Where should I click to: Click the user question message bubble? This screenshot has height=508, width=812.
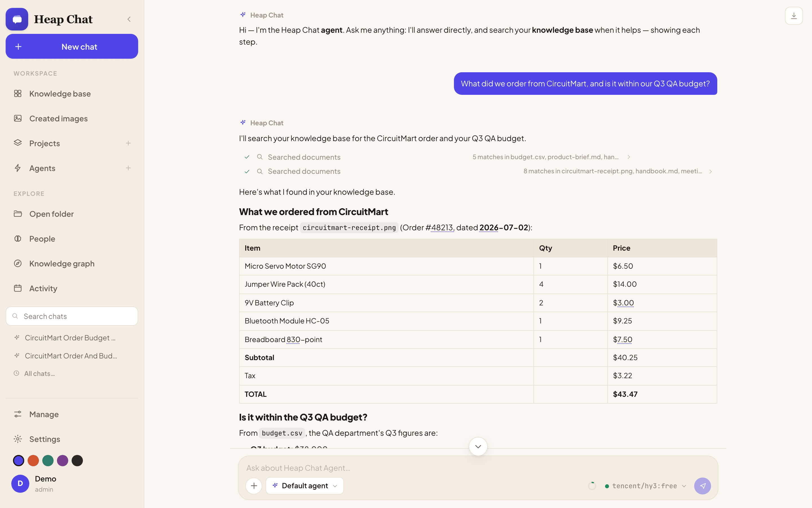pyautogui.click(x=586, y=84)
